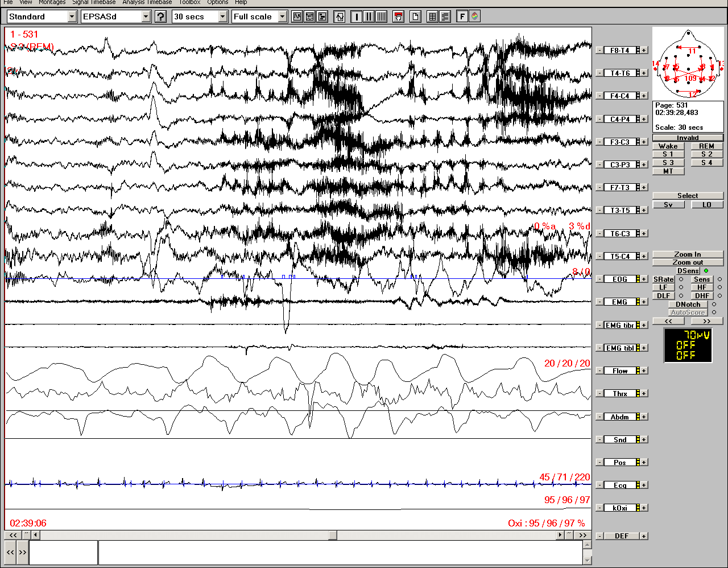This screenshot has width=728, height=568.
Task: Increase Snd channel gain with plus
Action: (644, 440)
